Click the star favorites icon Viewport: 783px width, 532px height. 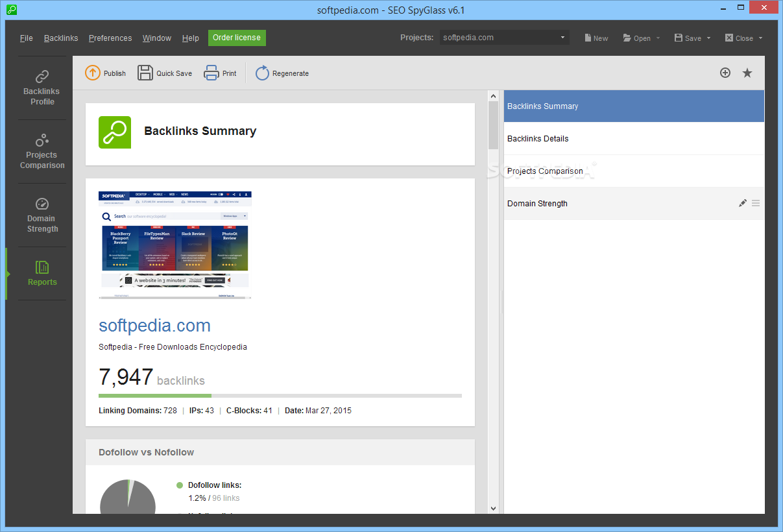point(747,73)
